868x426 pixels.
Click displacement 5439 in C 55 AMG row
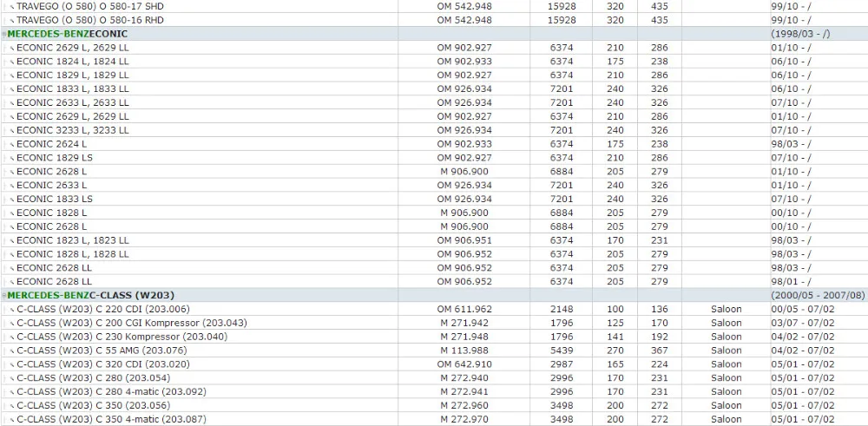click(562, 351)
